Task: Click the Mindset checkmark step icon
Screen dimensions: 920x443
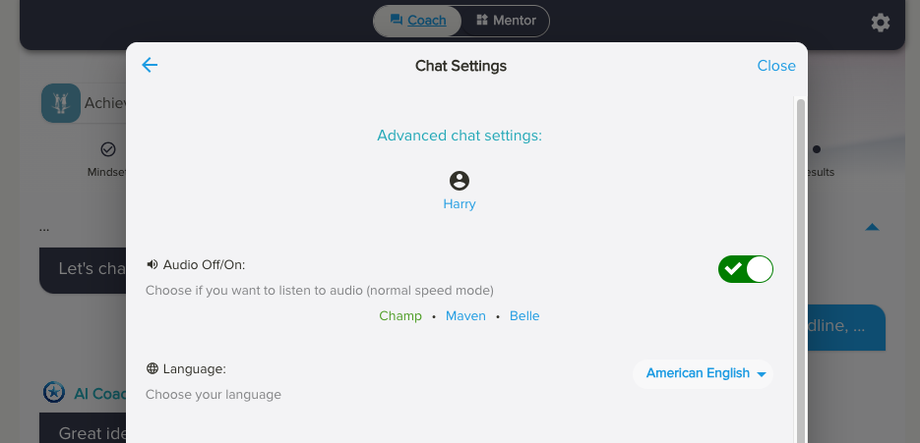Action: click(x=108, y=150)
